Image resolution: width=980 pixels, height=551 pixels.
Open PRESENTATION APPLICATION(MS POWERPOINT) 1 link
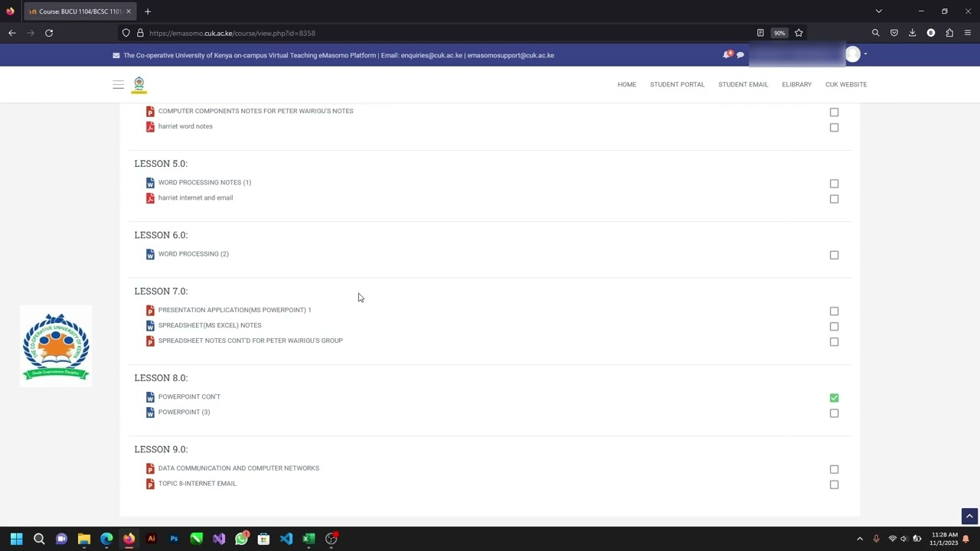tap(235, 310)
